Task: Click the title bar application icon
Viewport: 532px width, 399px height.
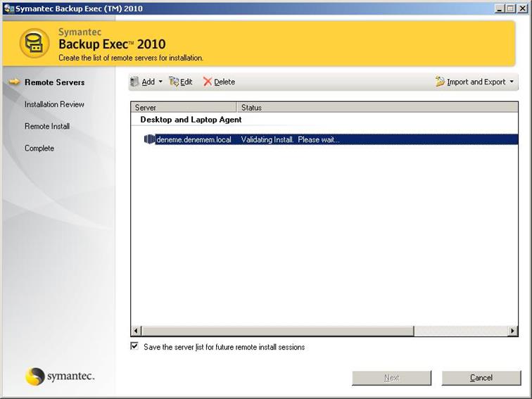Action: [9, 8]
